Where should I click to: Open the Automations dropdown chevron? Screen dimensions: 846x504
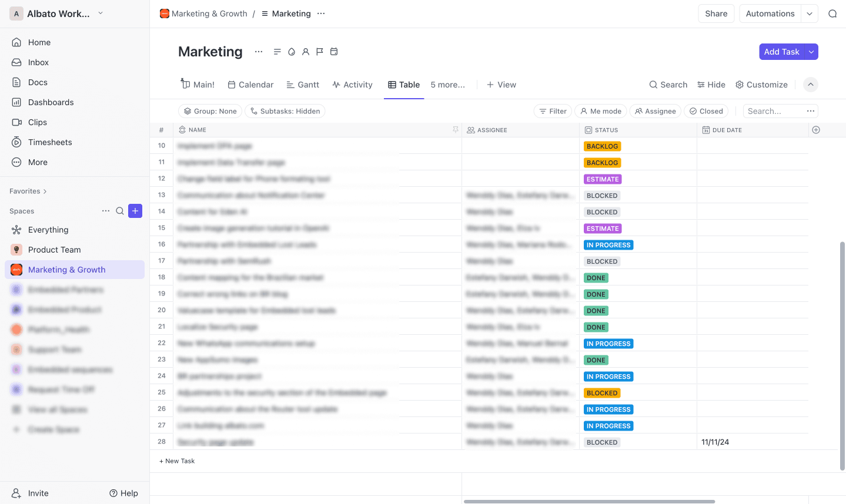[810, 14]
